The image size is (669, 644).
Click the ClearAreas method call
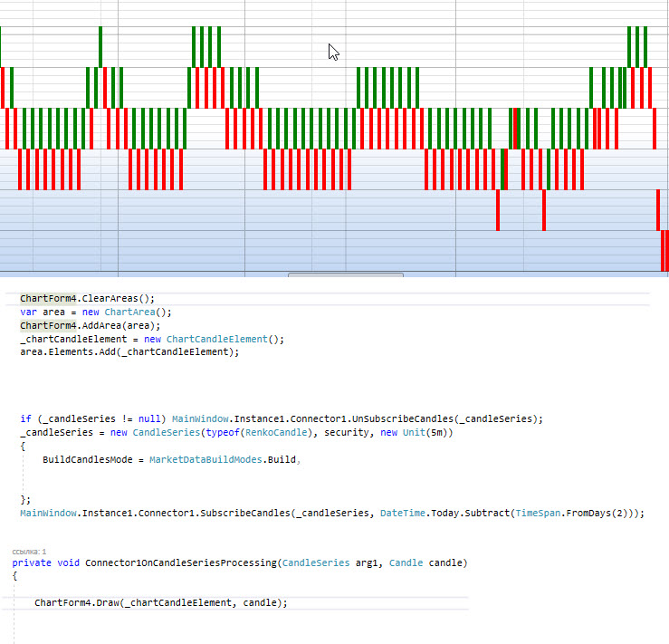click(x=110, y=298)
